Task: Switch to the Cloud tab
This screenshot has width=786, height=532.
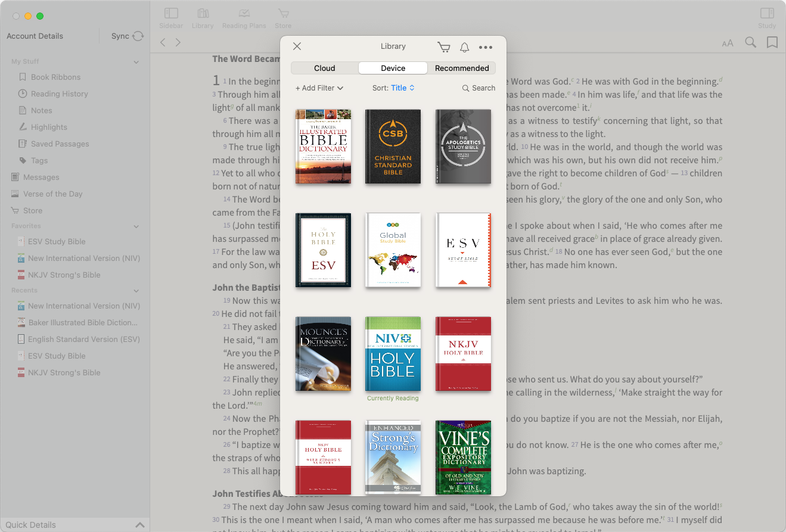Action: pyautogui.click(x=325, y=68)
